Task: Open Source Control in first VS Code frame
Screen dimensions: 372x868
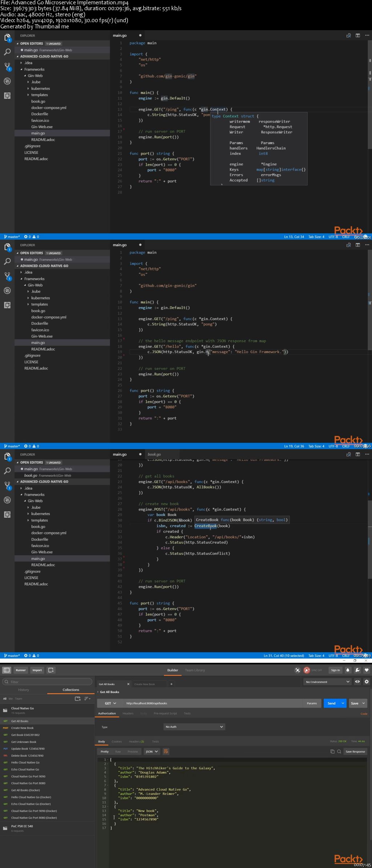Action: 7,67
